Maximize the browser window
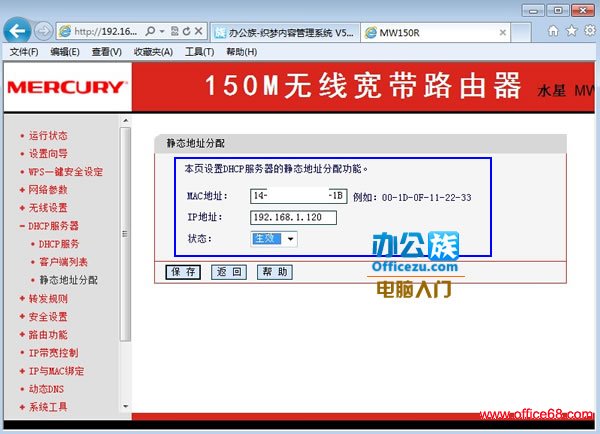600x434 pixels. (558, 10)
